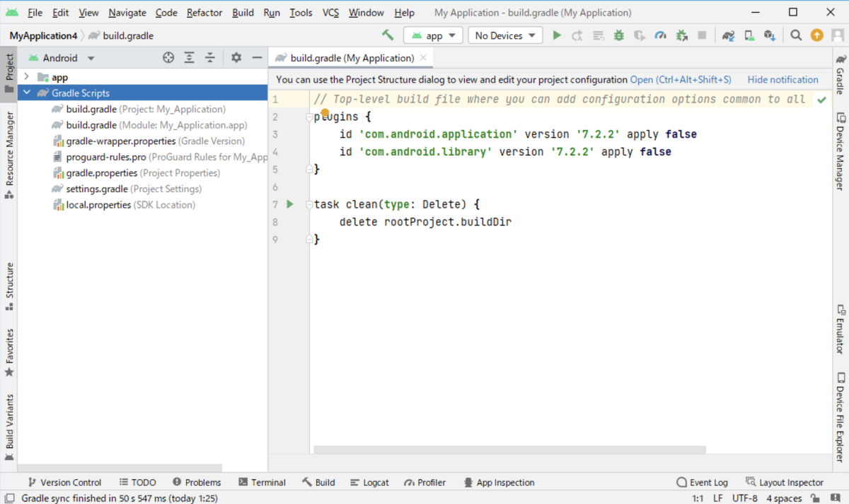This screenshot has height=504, width=849.
Task: Open the App Inspection tool window
Action: (499, 482)
